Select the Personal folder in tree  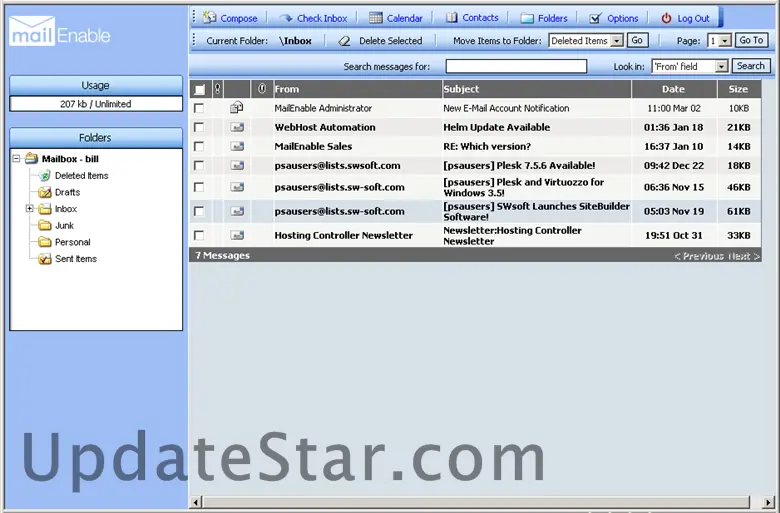[x=73, y=242]
